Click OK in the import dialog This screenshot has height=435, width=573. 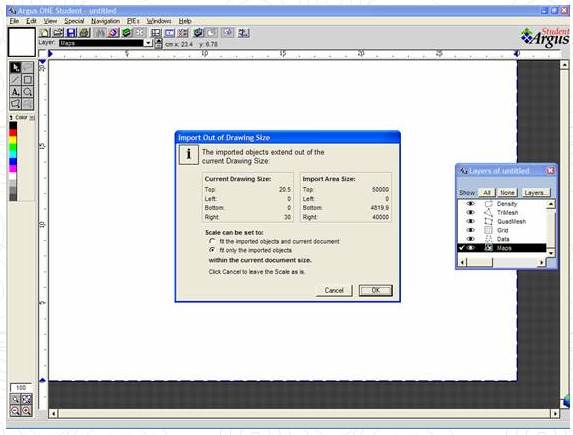tap(376, 290)
